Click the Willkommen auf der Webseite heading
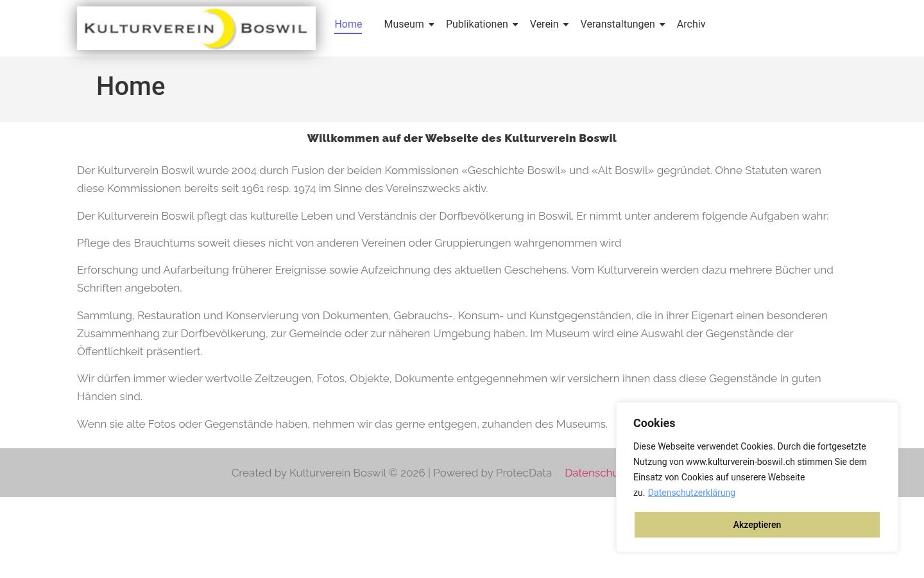924x578 pixels. [462, 138]
